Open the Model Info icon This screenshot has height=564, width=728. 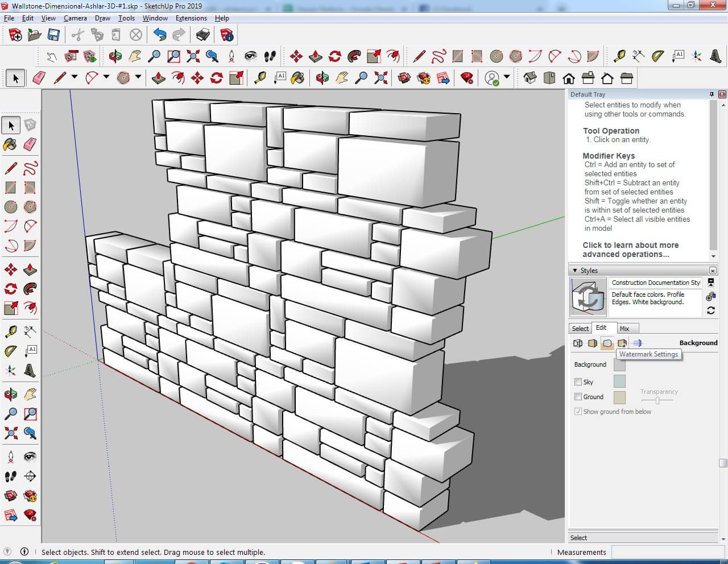click(227, 35)
